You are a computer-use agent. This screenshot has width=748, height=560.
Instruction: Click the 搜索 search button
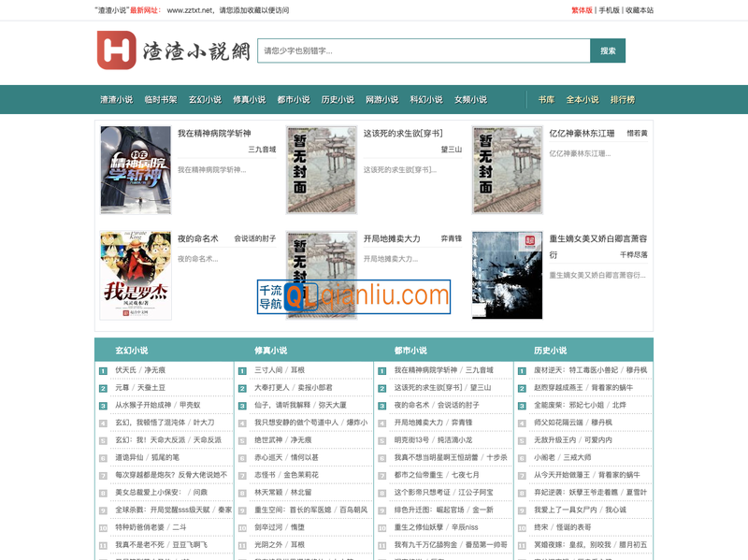coord(609,49)
